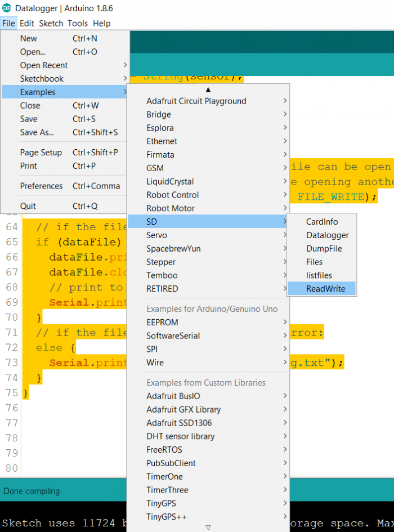Screen dimensions: 394x532
Task: Expand the SPI examples submenu
Action: [208, 349]
